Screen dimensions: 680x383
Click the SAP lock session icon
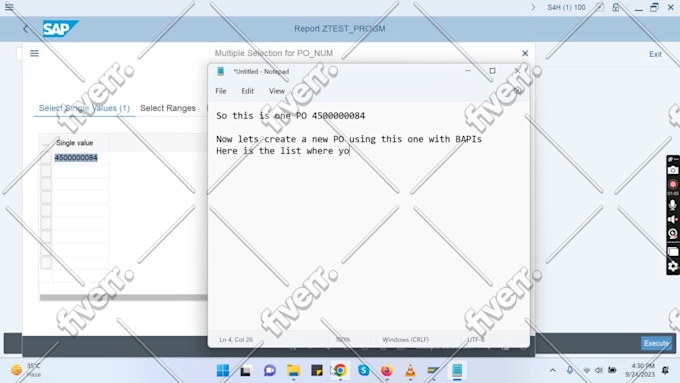pos(616,7)
